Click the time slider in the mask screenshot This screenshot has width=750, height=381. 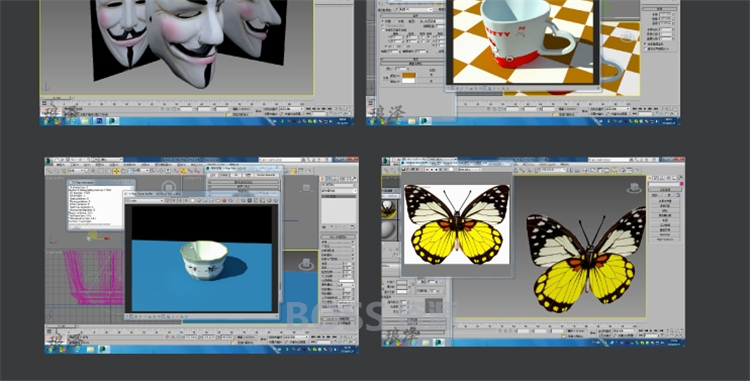tap(56, 98)
